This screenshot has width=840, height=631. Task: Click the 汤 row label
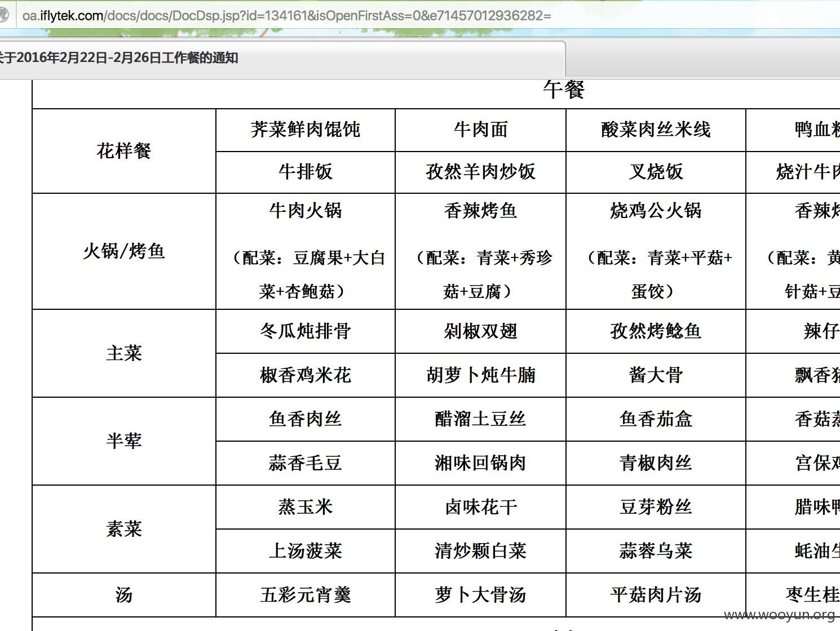pyautogui.click(x=124, y=595)
